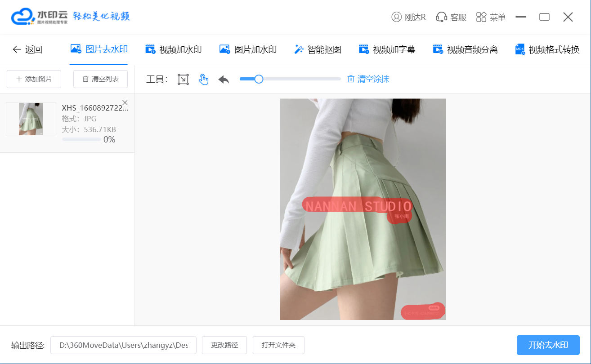Image resolution: width=591 pixels, height=364 pixels.
Task: Clear all smear marks (清空涂抹)
Action: (368, 79)
